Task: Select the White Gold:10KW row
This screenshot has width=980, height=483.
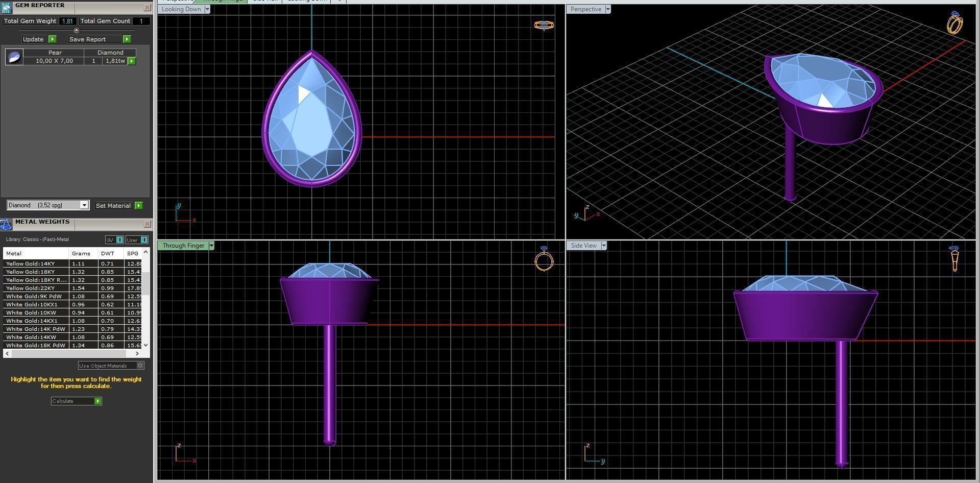Action: [72, 312]
